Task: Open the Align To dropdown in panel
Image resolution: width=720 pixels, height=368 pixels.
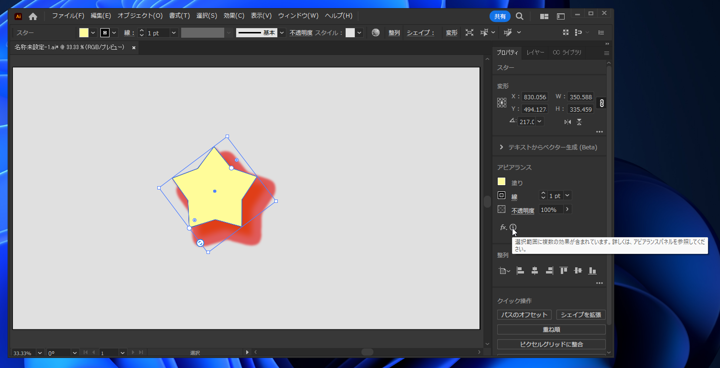Action: point(504,271)
